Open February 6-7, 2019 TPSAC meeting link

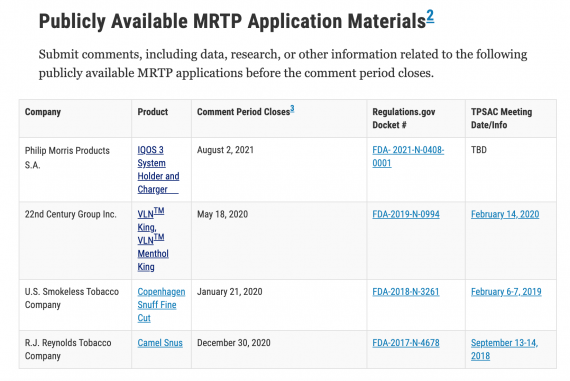[x=506, y=292]
